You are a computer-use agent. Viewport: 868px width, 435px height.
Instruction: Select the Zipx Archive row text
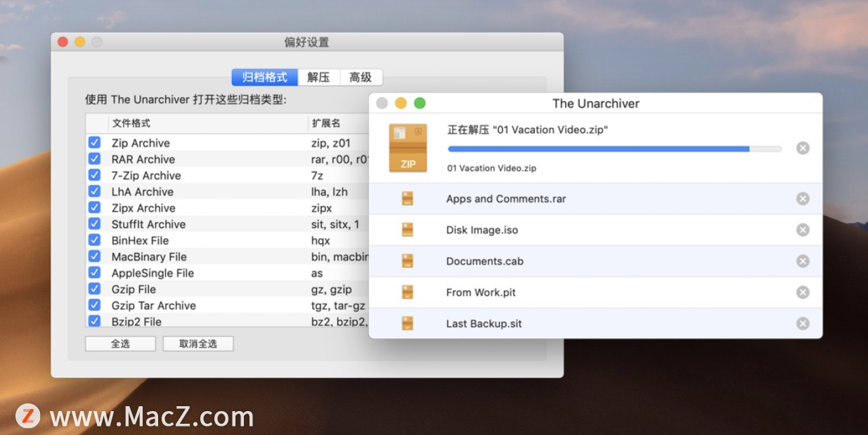click(x=143, y=207)
